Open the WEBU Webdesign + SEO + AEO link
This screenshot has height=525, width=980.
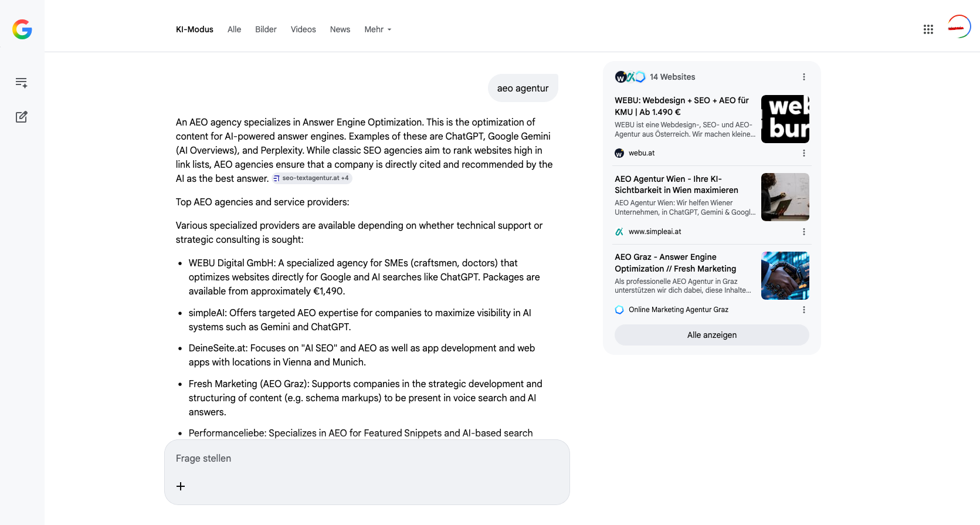pyautogui.click(x=681, y=106)
